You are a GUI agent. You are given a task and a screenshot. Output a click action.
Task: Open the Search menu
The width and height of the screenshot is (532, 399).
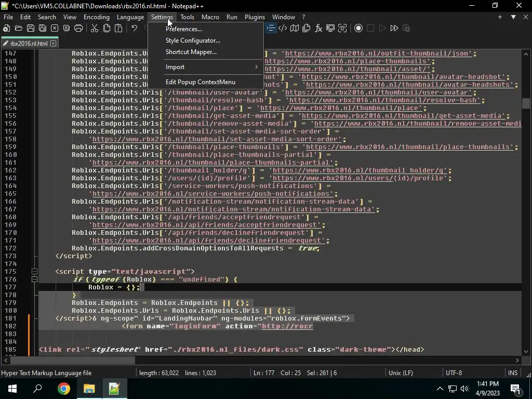click(x=47, y=17)
